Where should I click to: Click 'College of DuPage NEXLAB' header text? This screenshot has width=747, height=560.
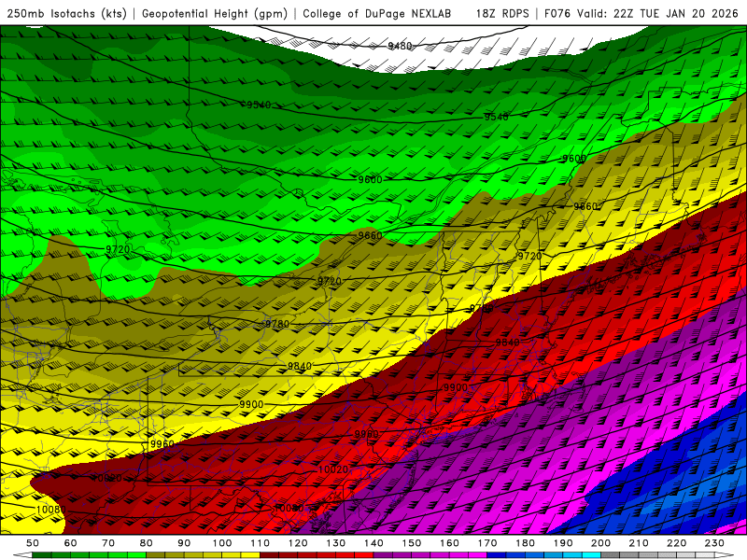coord(377,13)
